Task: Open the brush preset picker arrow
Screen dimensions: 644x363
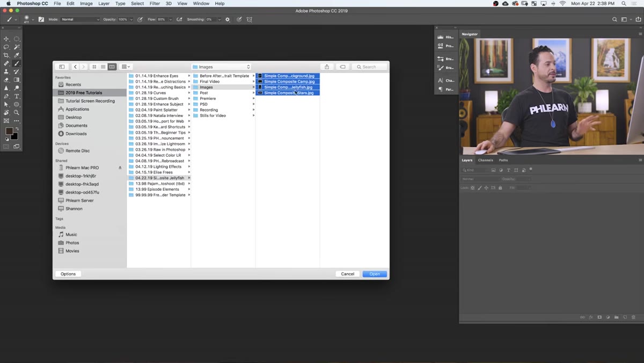Action: [x=33, y=19]
